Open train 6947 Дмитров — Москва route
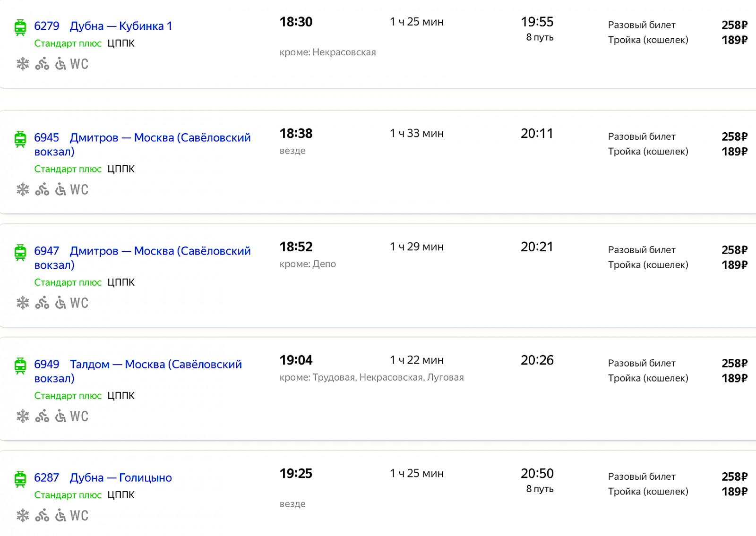This screenshot has width=756, height=536. point(142,258)
